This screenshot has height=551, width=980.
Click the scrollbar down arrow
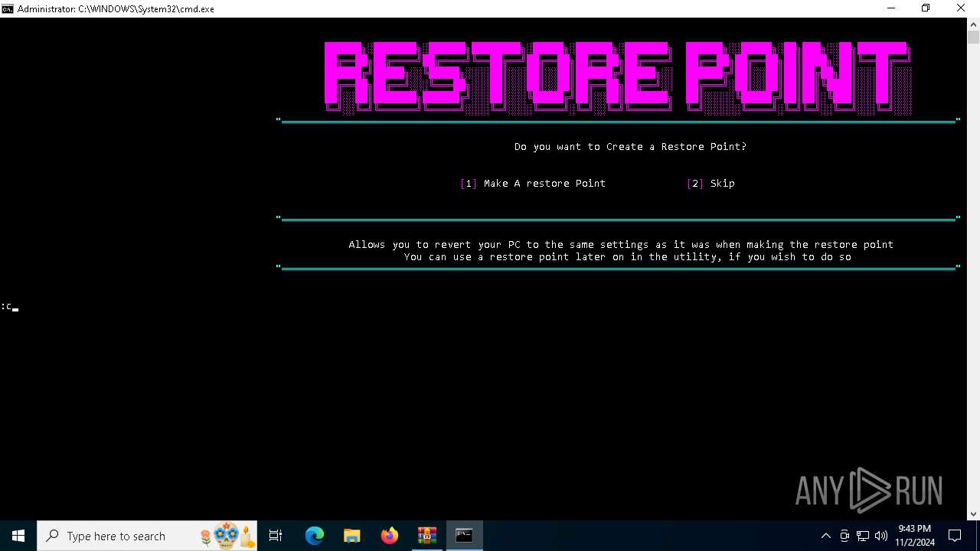click(x=973, y=514)
